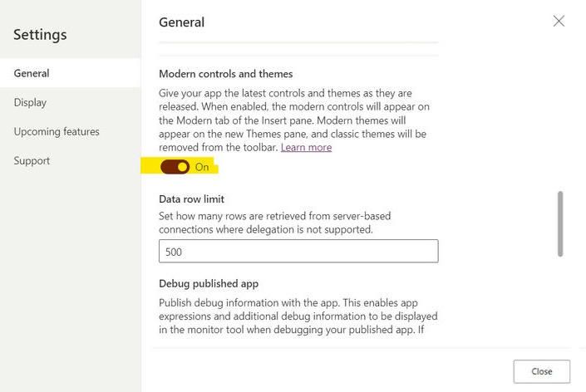Turn off Modern controls and themes toggle
Viewport: 586px width, 392px height.
coord(175,167)
